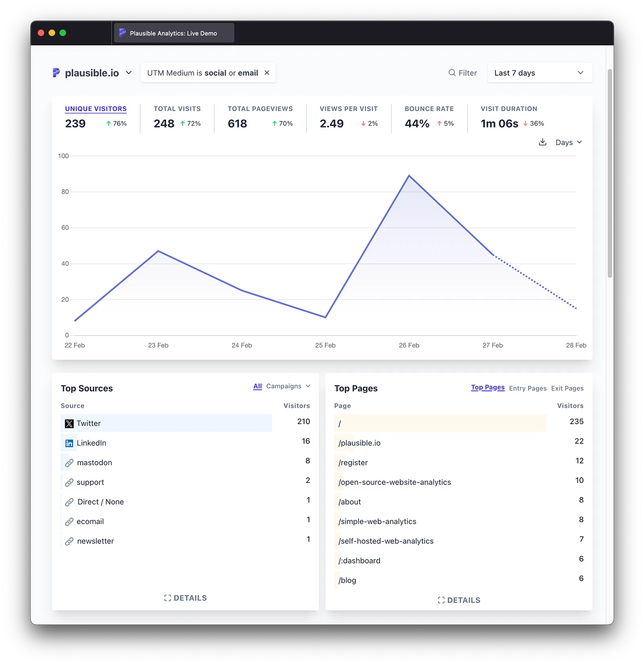Click the 210 visitors value for Twitter
Screen dimensions: 644x665
(303, 422)
